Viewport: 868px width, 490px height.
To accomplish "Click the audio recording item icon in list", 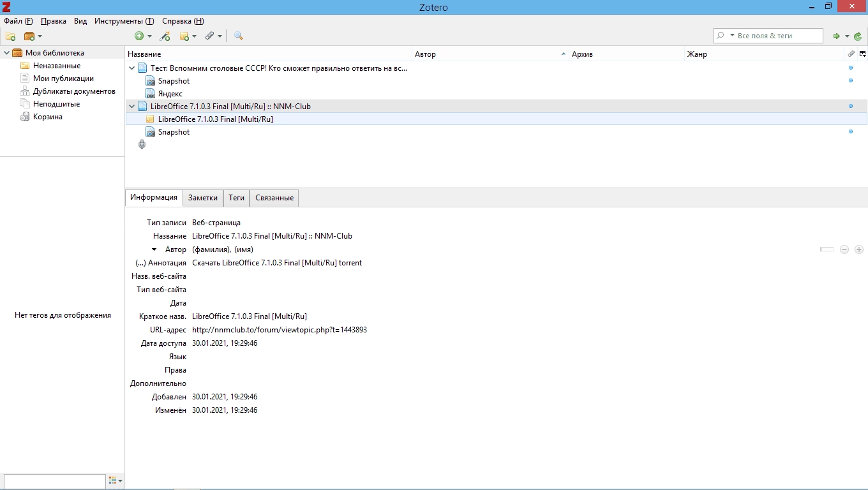I will (142, 145).
